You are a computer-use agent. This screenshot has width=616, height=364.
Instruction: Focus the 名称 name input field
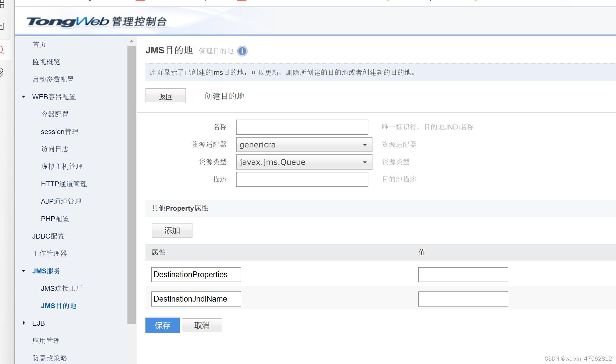302,127
